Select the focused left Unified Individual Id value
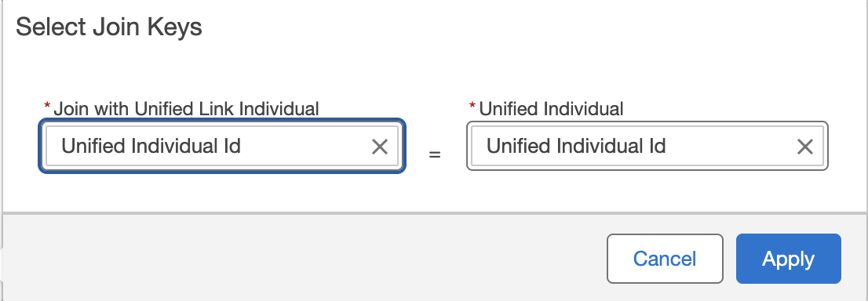Image resolution: width=868 pixels, height=301 pixels. pos(151,146)
